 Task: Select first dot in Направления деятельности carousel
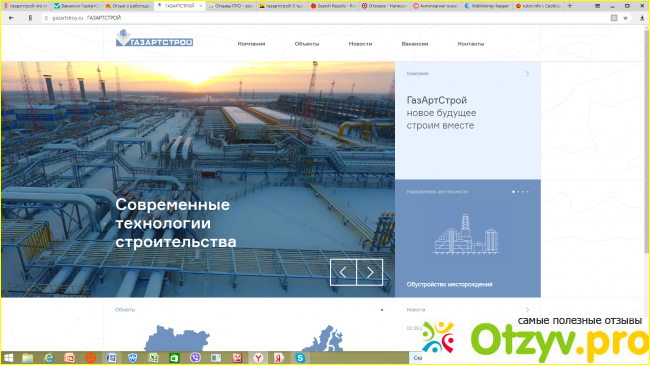(514, 192)
